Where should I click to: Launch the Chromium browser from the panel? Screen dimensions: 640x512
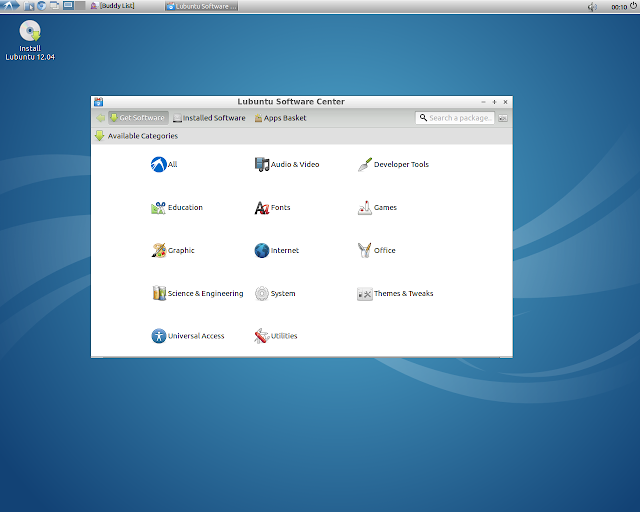coord(41,6)
